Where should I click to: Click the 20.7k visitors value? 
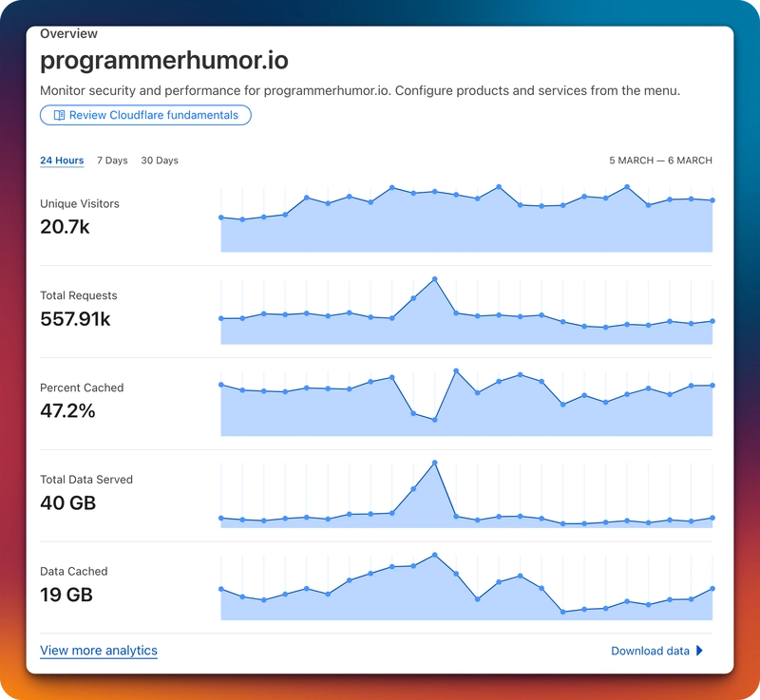coord(65,227)
